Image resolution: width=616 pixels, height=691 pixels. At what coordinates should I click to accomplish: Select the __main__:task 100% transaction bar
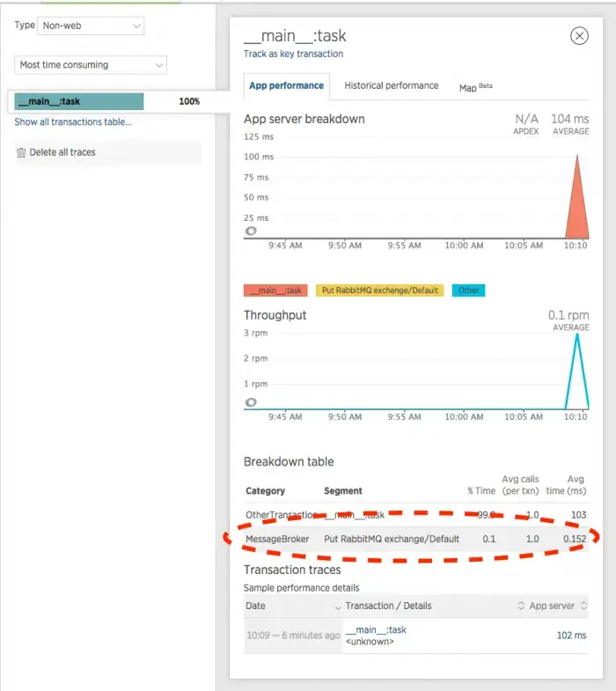[79, 102]
